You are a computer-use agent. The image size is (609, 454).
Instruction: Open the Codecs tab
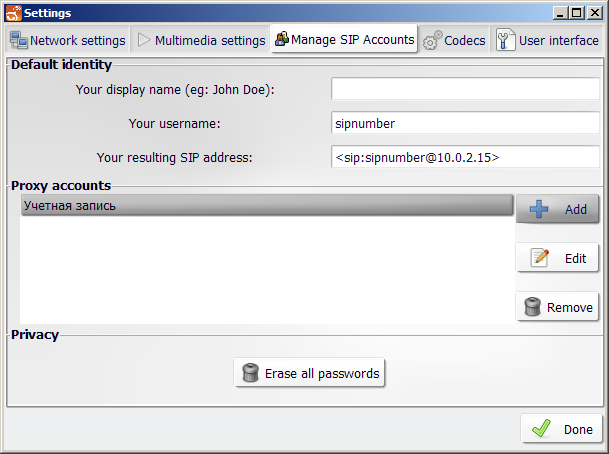tap(454, 40)
